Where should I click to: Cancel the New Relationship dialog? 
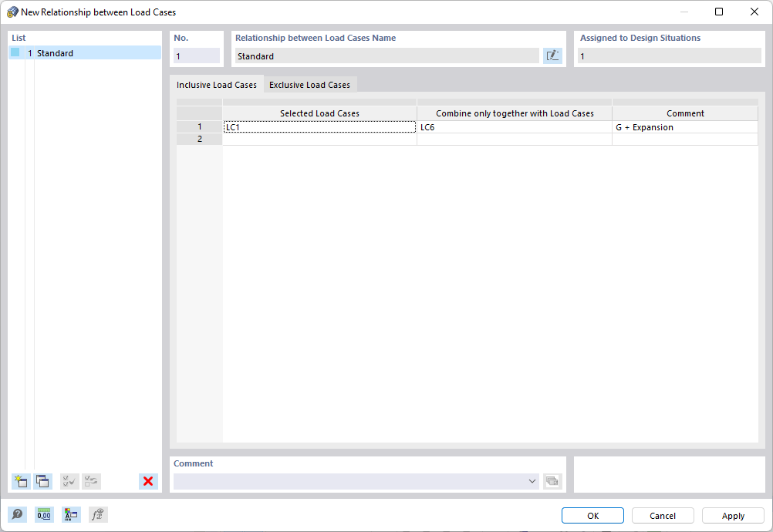click(662, 515)
